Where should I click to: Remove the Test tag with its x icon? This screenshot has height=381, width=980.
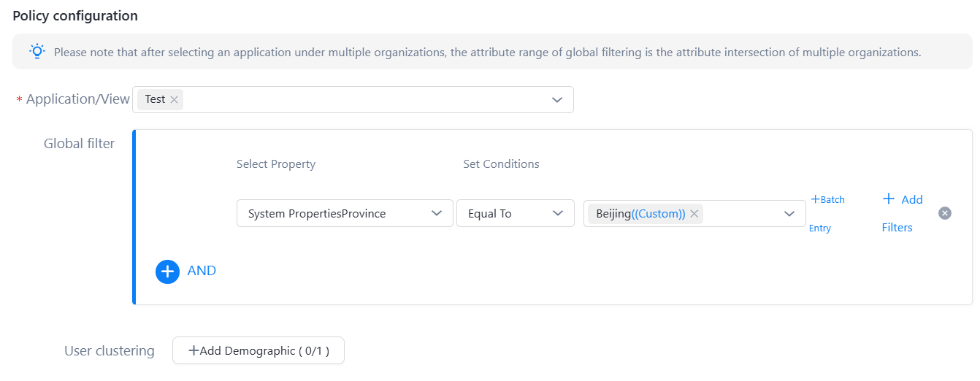click(x=174, y=100)
